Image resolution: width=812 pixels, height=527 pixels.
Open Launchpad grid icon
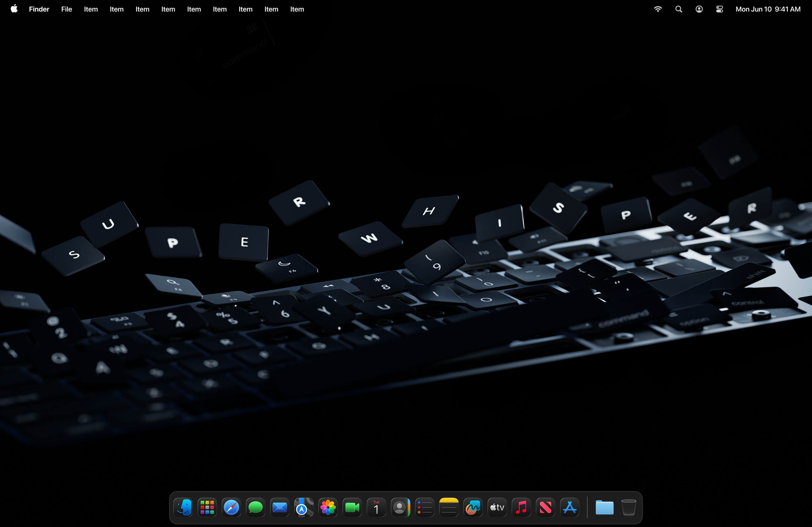[x=207, y=508]
